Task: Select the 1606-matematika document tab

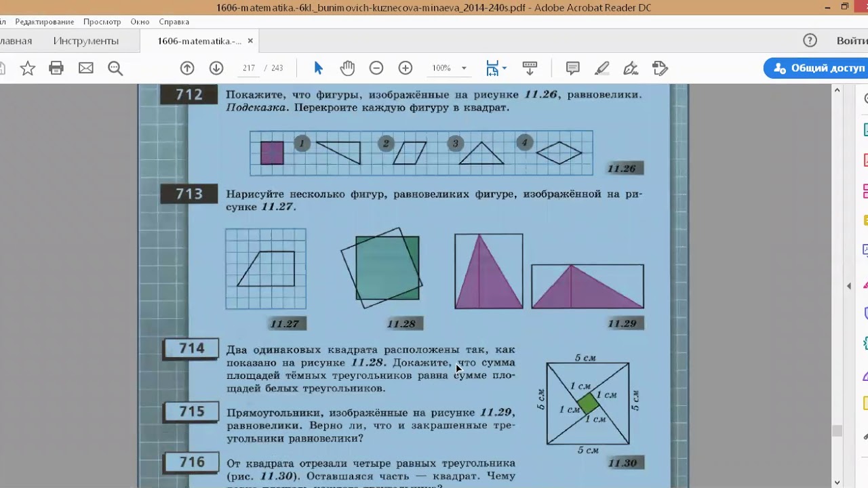Action: click(199, 41)
